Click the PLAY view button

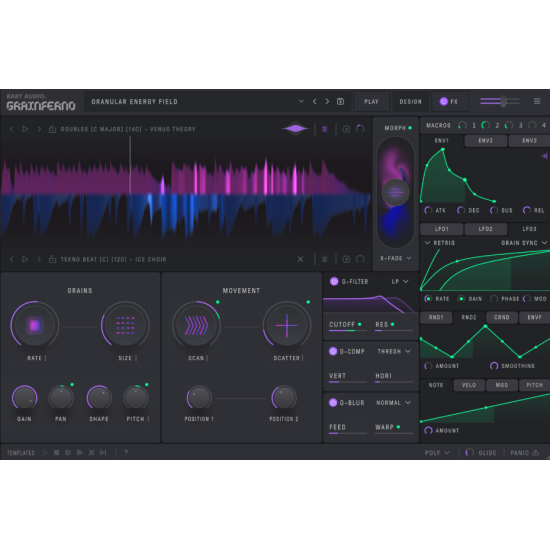pyautogui.click(x=371, y=102)
